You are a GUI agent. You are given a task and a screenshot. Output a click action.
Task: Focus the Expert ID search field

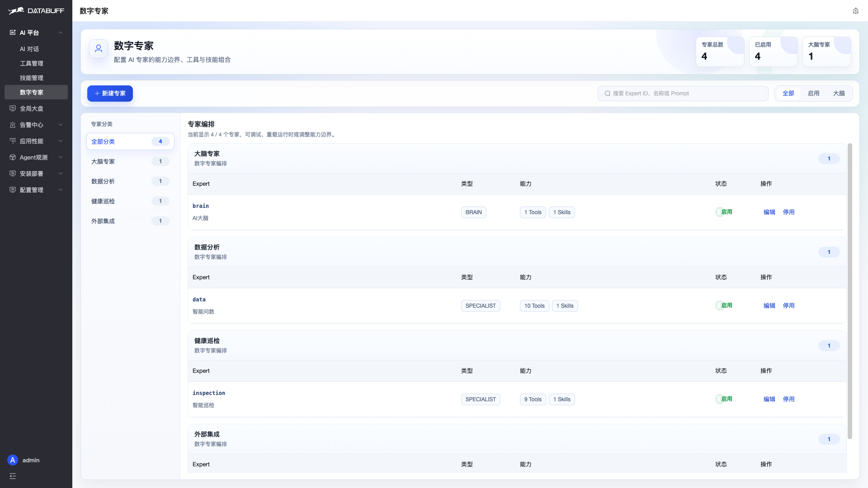pyautogui.click(x=683, y=94)
